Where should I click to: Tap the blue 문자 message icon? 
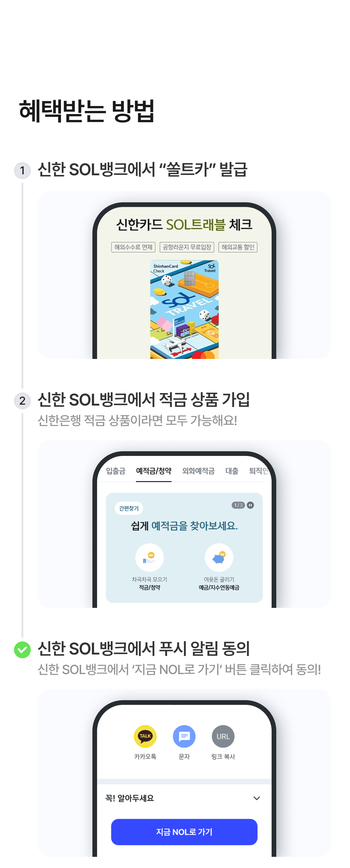pos(184,736)
